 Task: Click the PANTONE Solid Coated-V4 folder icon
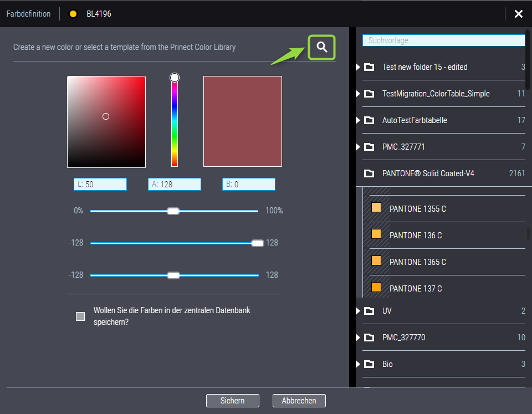click(x=369, y=173)
